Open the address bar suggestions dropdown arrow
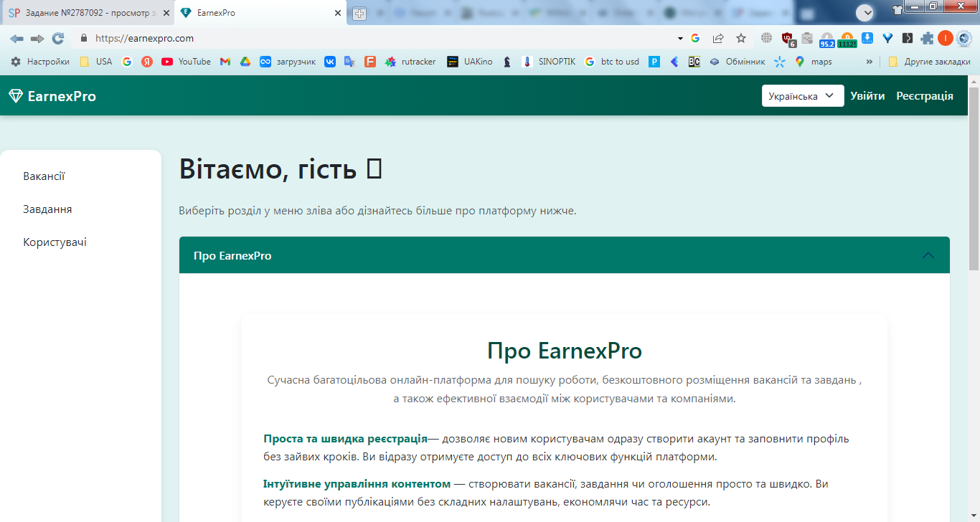The image size is (980, 522). point(680,39)
